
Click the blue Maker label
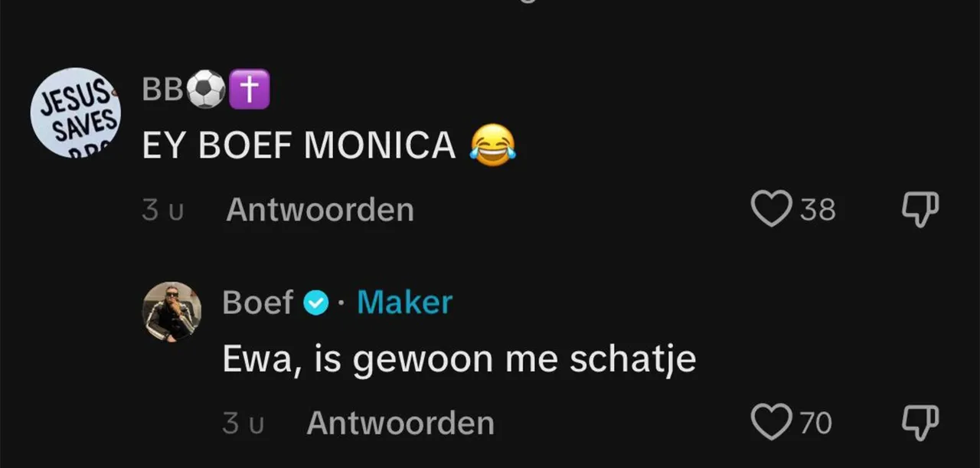coord(404,303)
